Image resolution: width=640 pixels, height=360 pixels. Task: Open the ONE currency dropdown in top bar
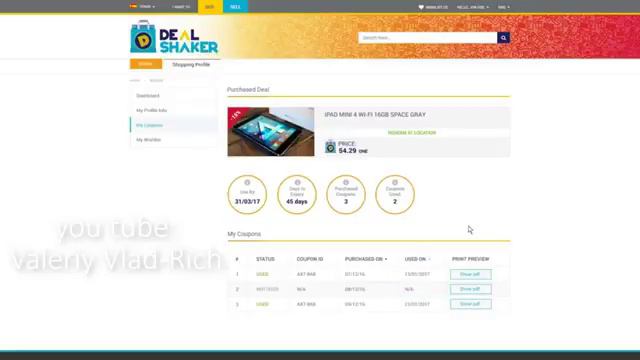(504, 7)
